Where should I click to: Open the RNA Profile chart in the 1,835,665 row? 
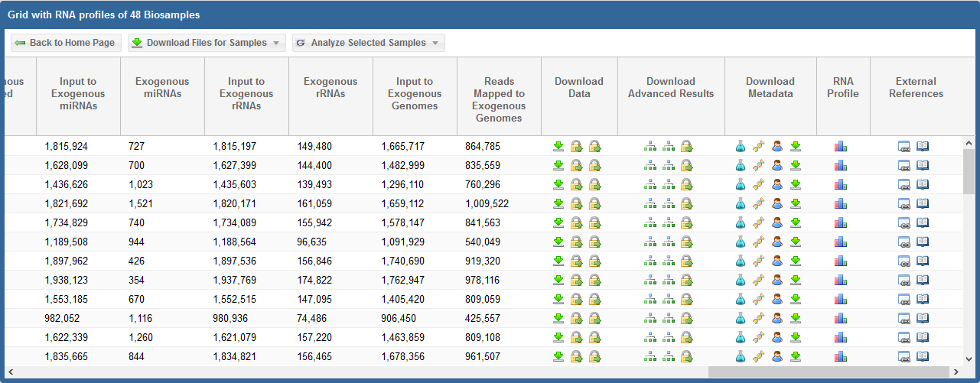click(841, 356)
